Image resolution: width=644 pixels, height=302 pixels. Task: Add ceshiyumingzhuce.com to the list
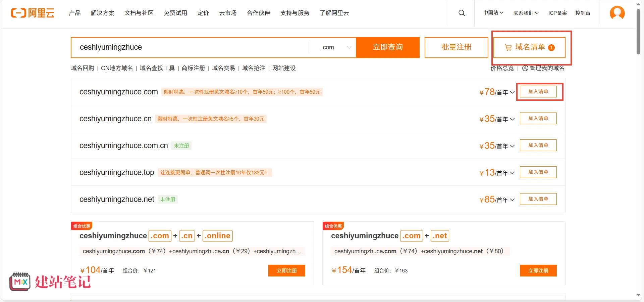538,91
